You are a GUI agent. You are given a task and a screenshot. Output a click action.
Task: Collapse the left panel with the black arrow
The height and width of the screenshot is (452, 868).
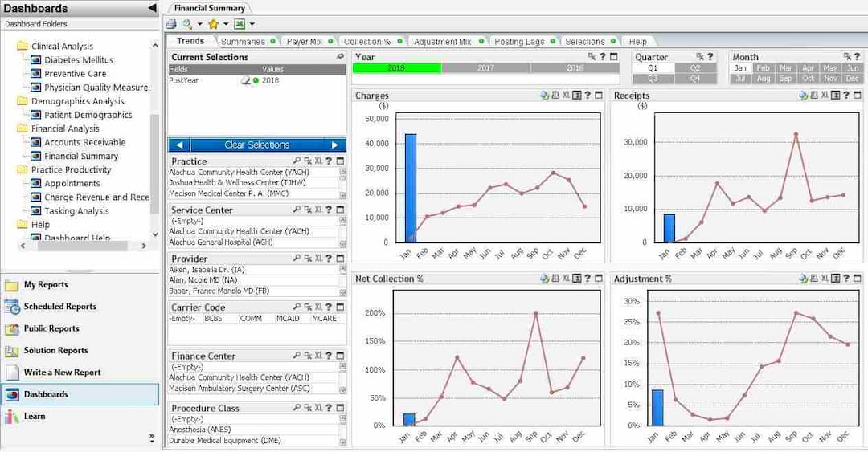152,8
